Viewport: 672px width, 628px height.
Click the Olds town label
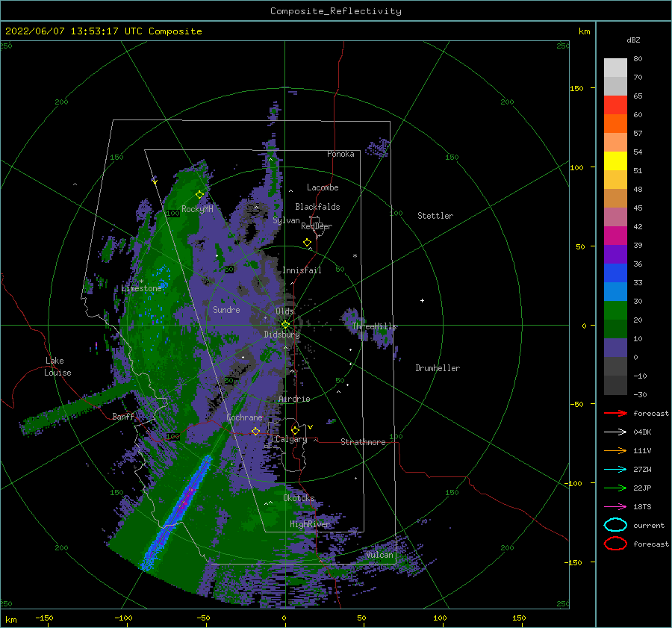[284, 311]
